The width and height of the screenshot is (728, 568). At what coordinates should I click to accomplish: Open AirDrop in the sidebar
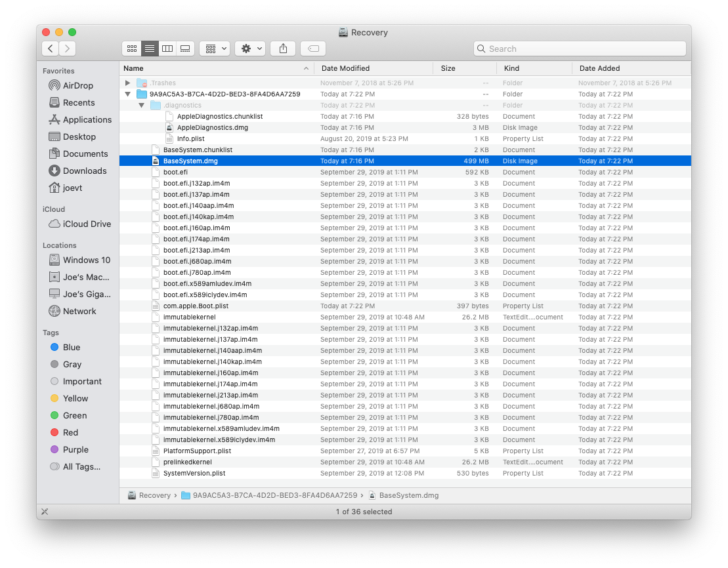71,85
